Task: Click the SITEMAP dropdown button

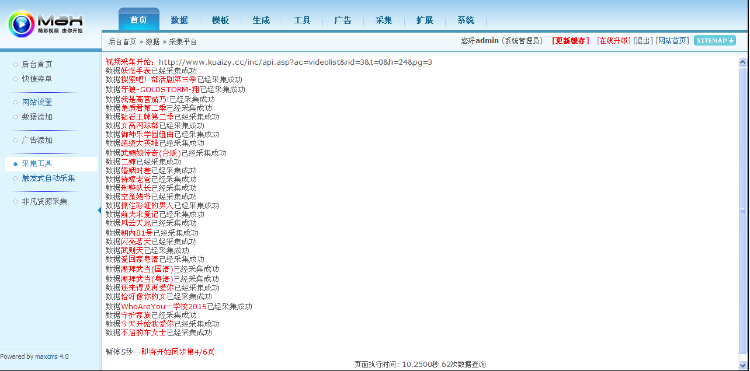Action: [x=715, y=41]
